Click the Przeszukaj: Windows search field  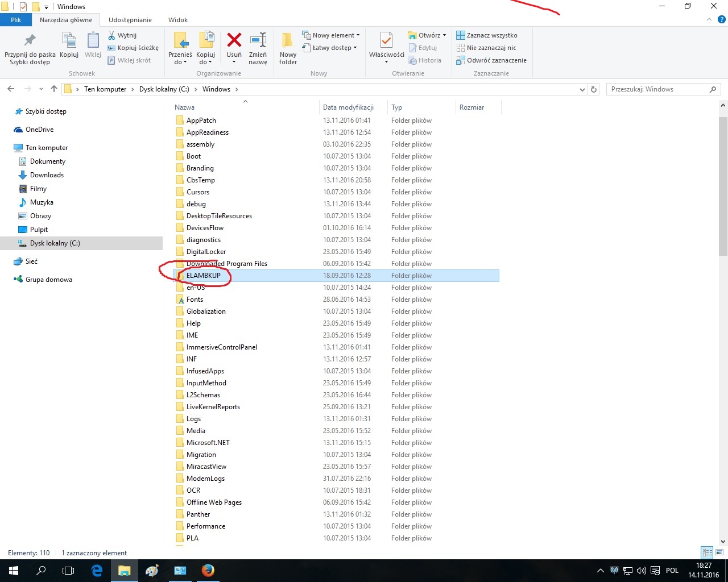coord(657,89)
